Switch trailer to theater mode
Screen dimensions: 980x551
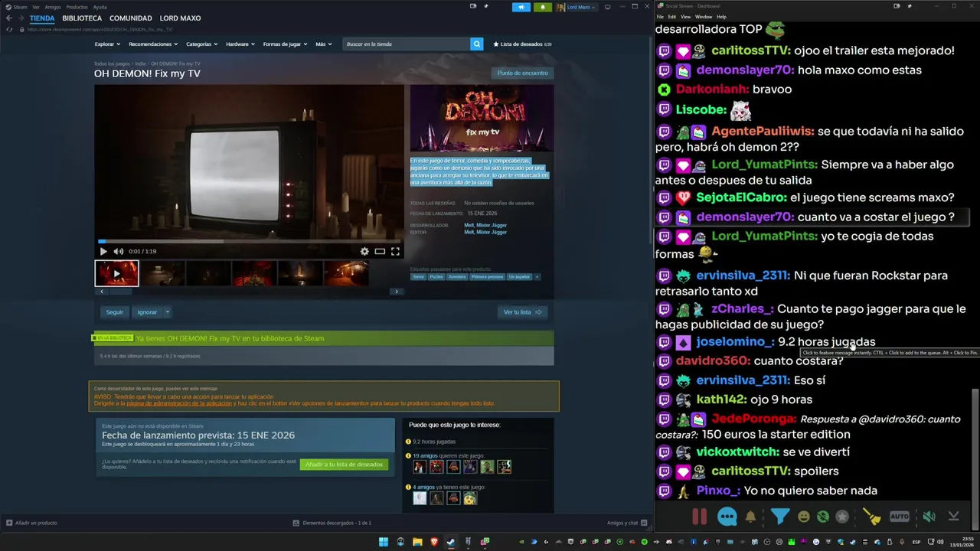(x=380, y=251)
